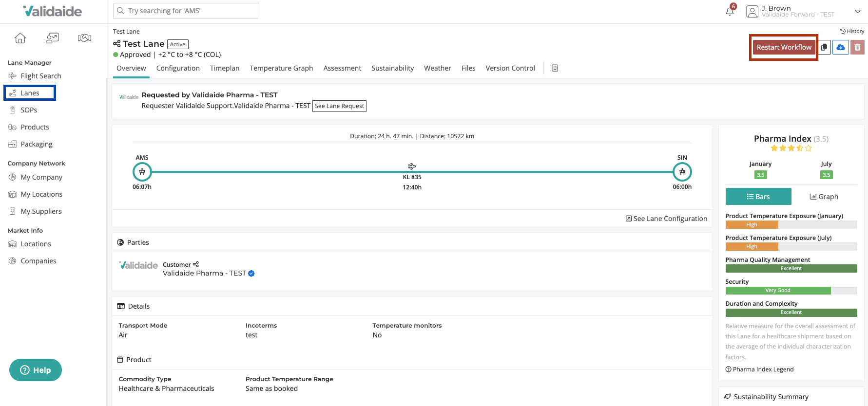Click the cloud download icon button
The width and height of the screenshot is (868, 406).
pyautogui.click(x=841, y=47)
